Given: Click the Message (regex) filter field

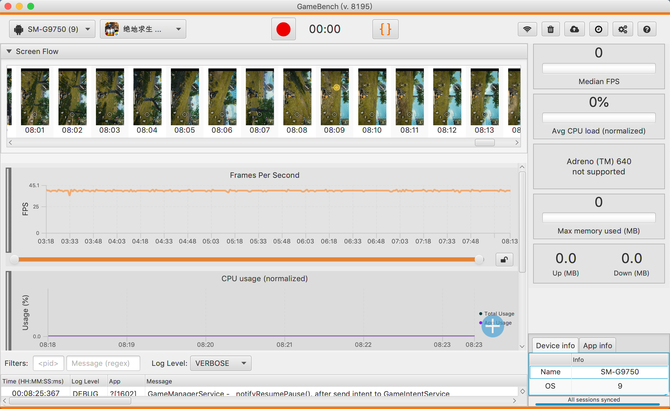Looking at the screenshot, I should (103, 363).
